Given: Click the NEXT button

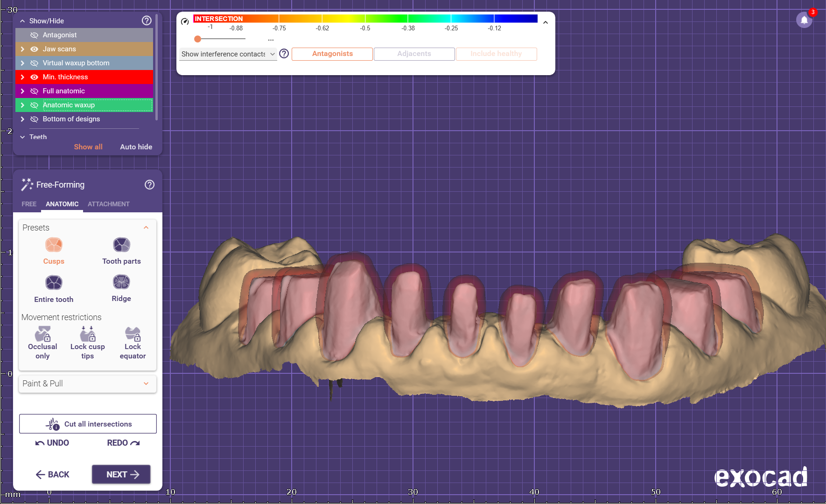Looking at the screenshot, I should pos(121,474).
